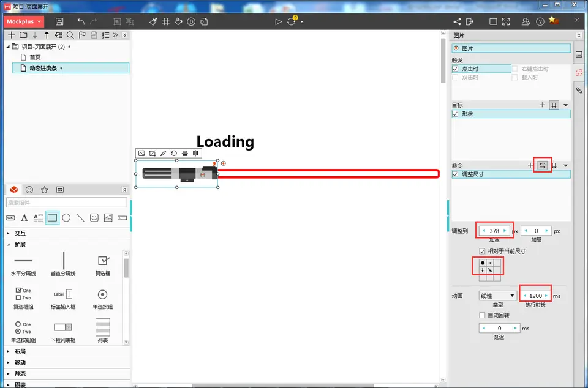Open the animation type 线性 dropdown
This screenshot has width=588, height=388.
497,296
